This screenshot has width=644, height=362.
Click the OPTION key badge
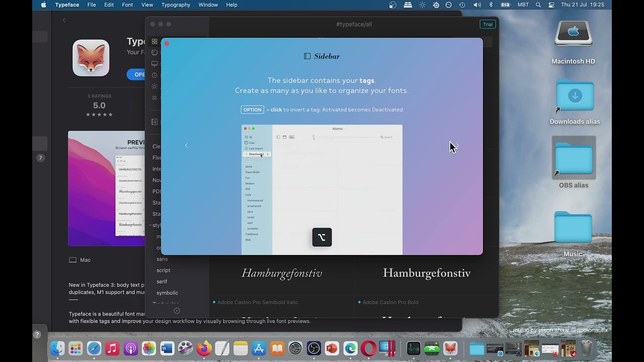(x=252, y=110)
